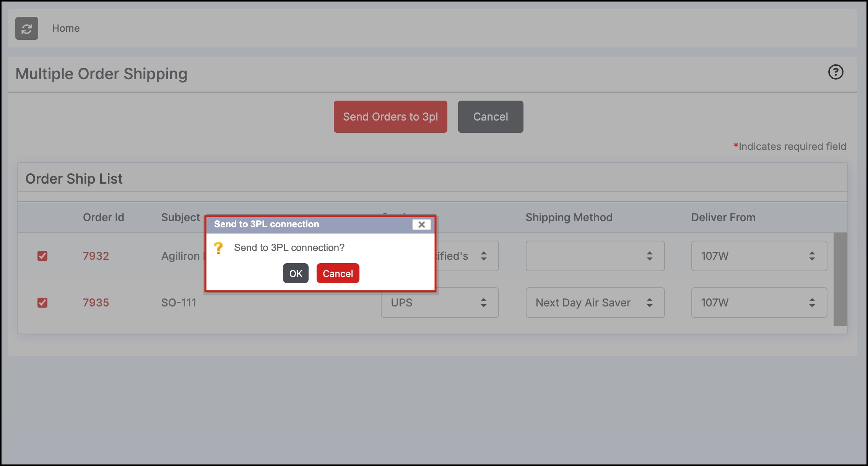868x466 pixels.
Task: Open the UPS carrier dropdown
Action: click(x=440, y=303)
